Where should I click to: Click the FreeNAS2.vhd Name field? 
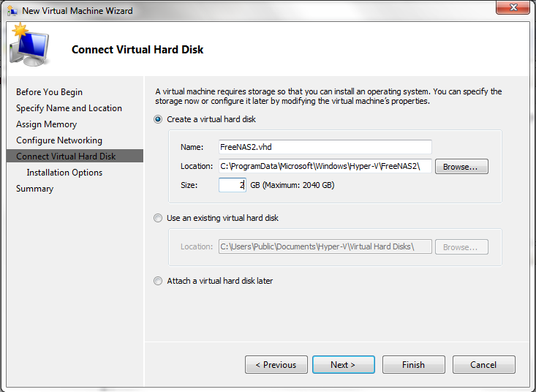[325, 147]
